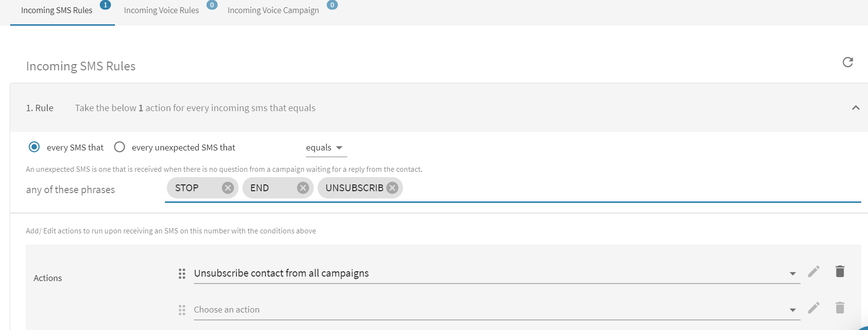Click drag handle of Choose an action row
This screenshot has height=330, width=868.
pyautogui.click(x=182, y=310)
